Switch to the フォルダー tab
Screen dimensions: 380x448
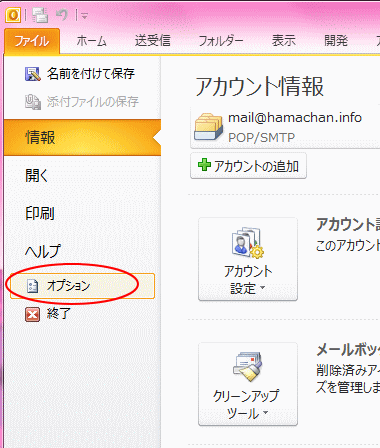221,41
